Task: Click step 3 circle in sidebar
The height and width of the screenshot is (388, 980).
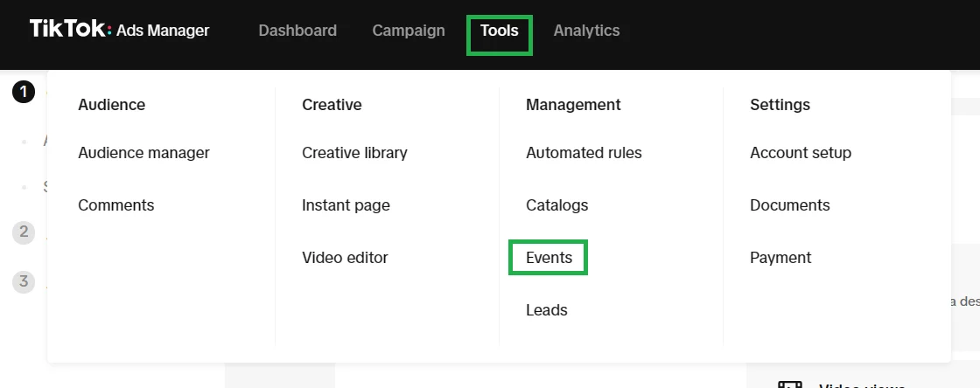Action: 24,281
